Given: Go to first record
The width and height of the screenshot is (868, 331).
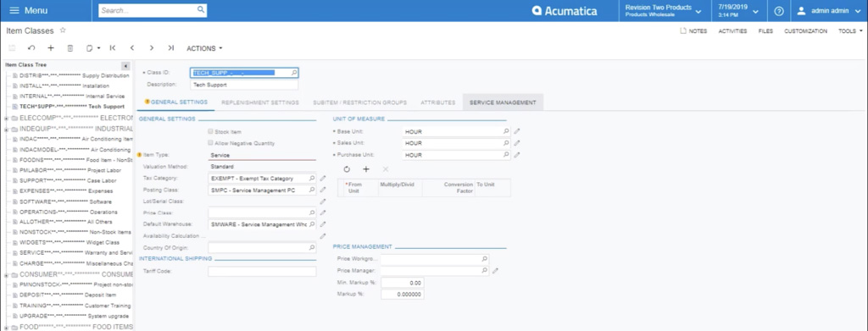Looking at the screenshot, I should pos(113,48).
